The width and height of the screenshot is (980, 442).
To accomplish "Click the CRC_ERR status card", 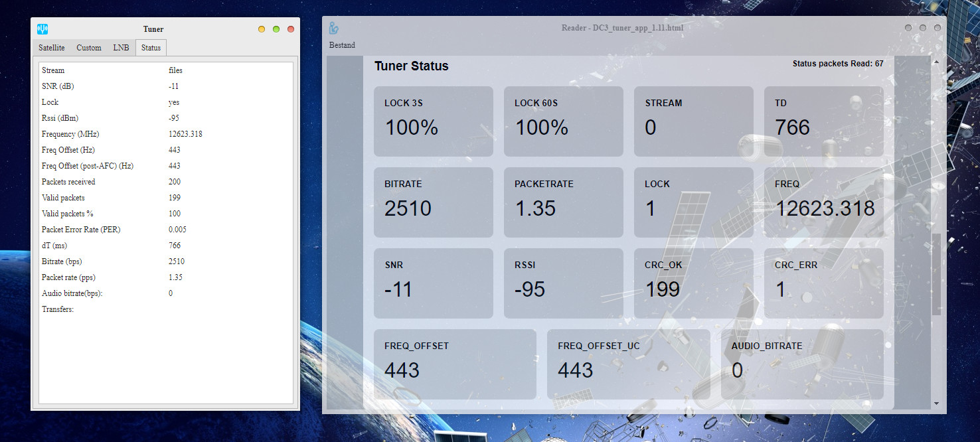I will (823, 283).
